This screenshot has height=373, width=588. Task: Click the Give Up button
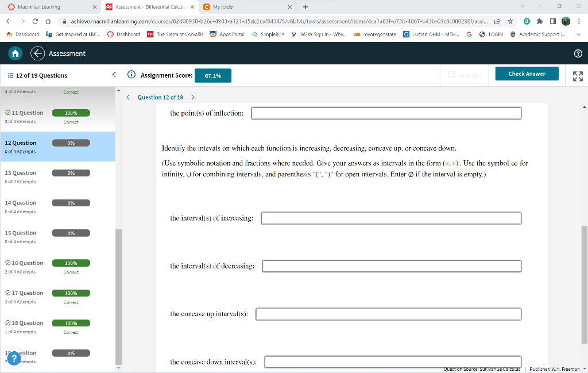coord(464,75)
